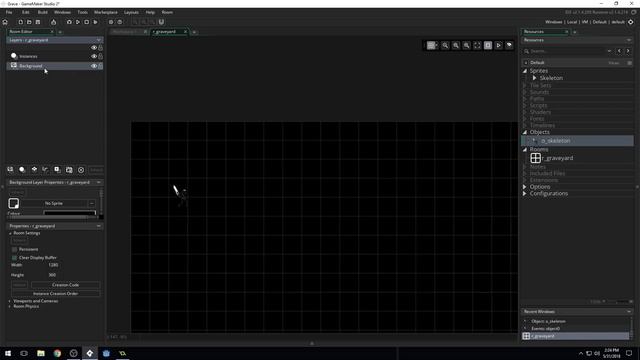Reset room zoom with magnifier icon
Viewport: 640px width, 360px height.
click(x=445, y=46)
